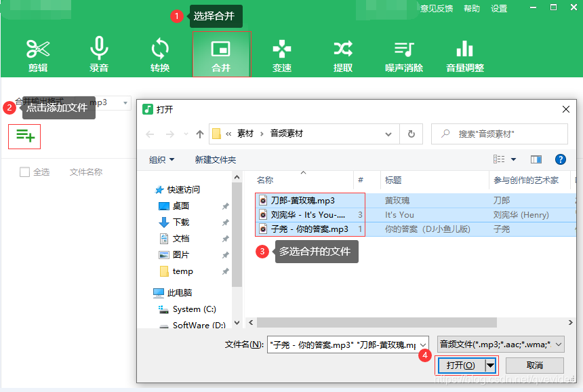This screenshot has width=583, height=392.
Task: Expand the view options dropdown arrow
Action: click(x=513, y=159)
